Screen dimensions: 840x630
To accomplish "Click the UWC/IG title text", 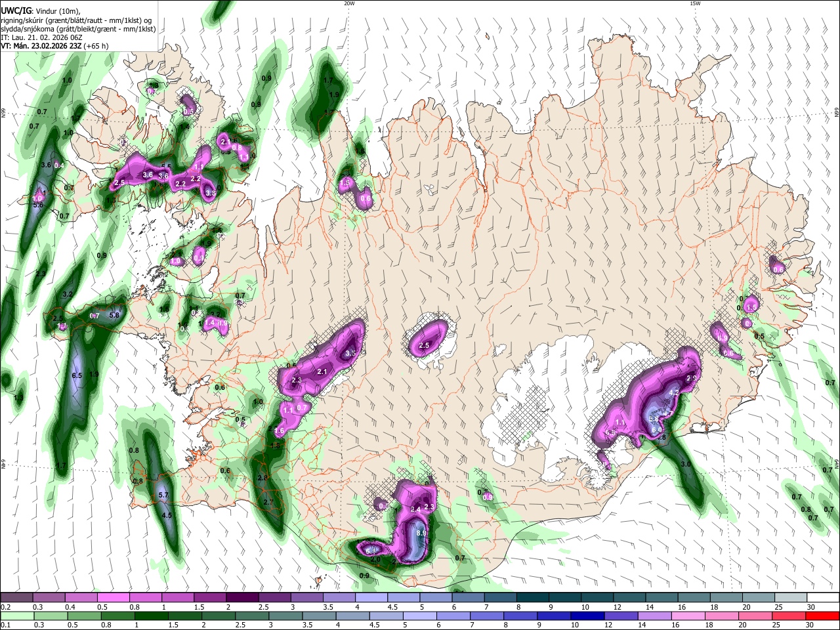I will point(15,10).
